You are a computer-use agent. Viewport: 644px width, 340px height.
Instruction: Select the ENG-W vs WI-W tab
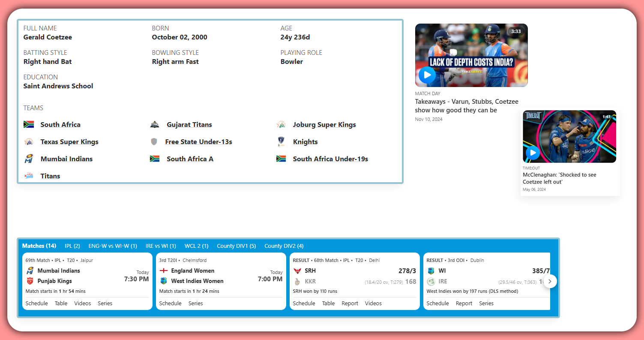coord(113,246)
